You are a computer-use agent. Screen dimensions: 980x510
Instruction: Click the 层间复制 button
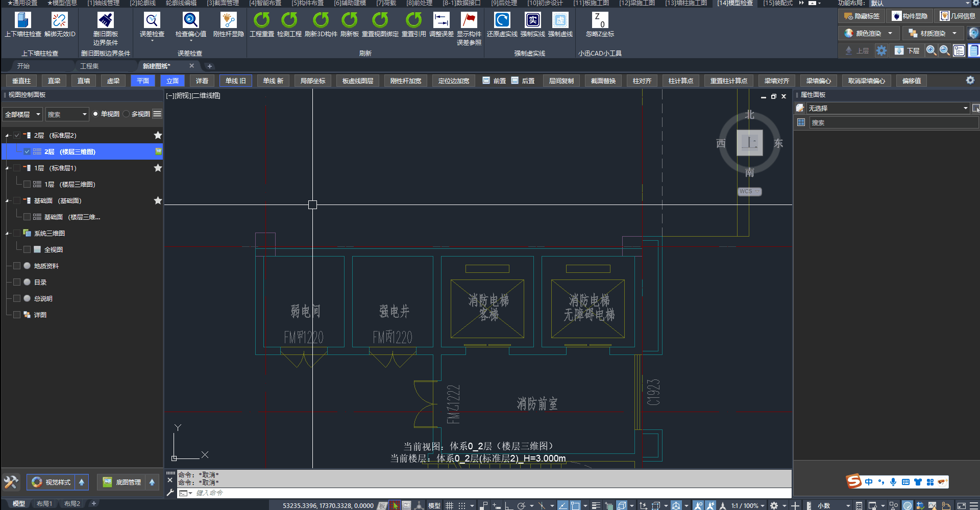(x=561, y=81)
